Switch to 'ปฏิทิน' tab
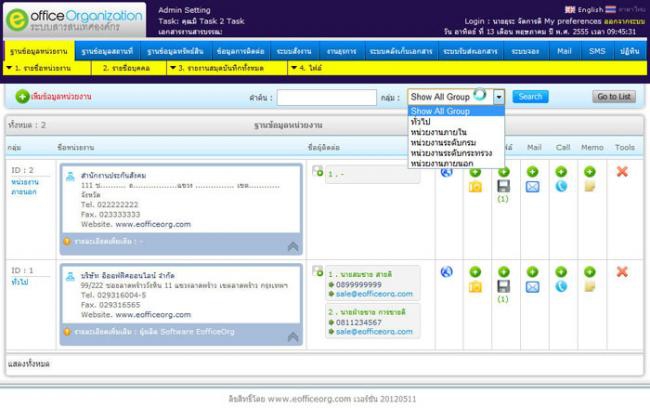 [x=629, y=51]
